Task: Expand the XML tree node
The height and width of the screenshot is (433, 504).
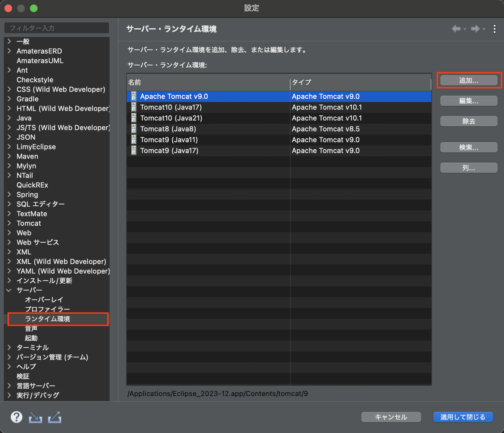Action: click(x=9, y=252)
